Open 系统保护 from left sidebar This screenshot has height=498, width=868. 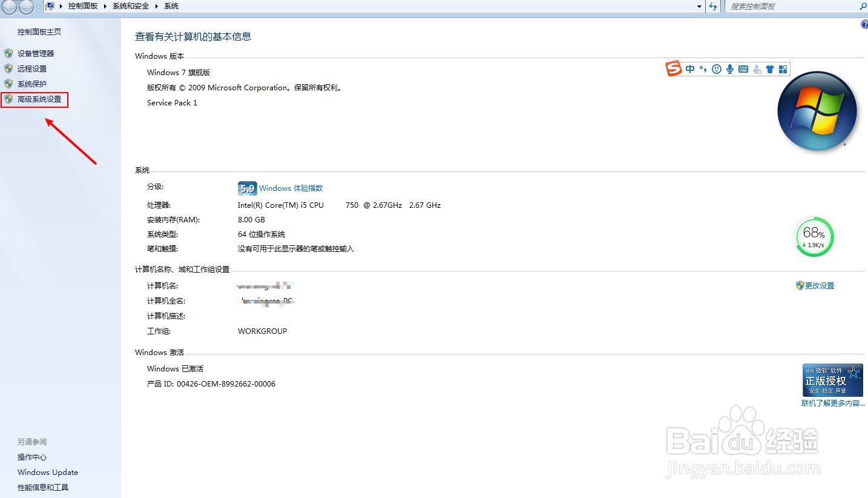(x=32, y=84)
